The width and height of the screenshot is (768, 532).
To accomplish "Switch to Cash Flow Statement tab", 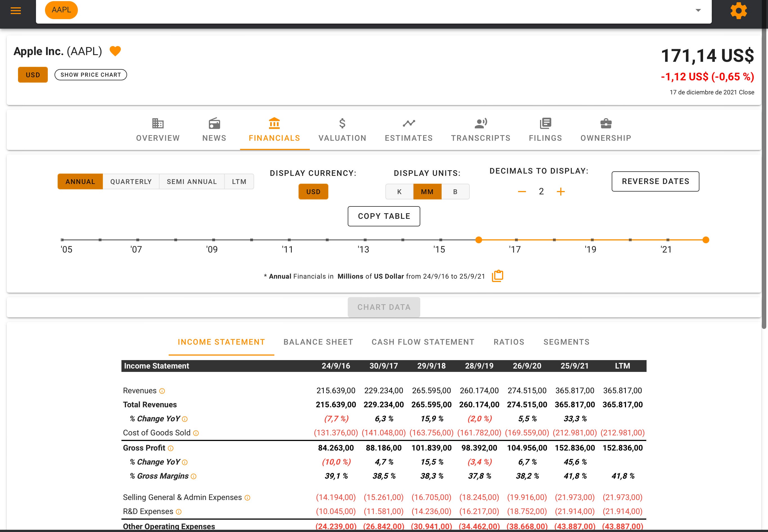I will (x=423, y=342).
